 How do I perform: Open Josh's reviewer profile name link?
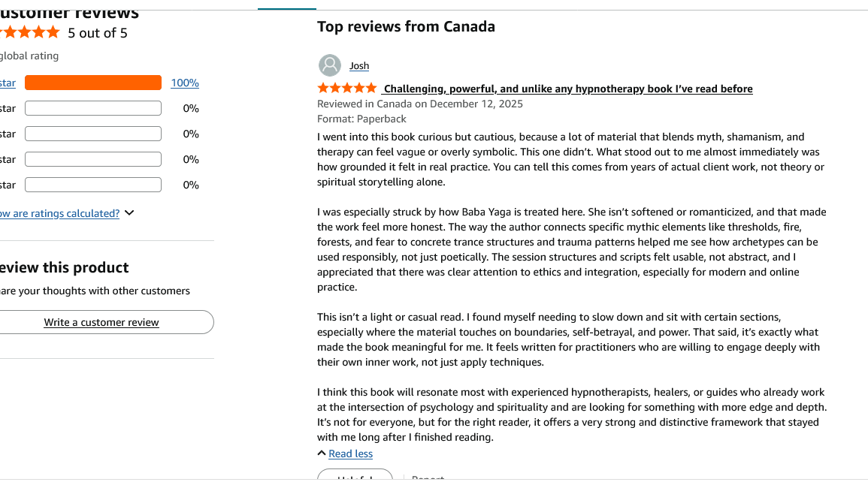(359, 66)
